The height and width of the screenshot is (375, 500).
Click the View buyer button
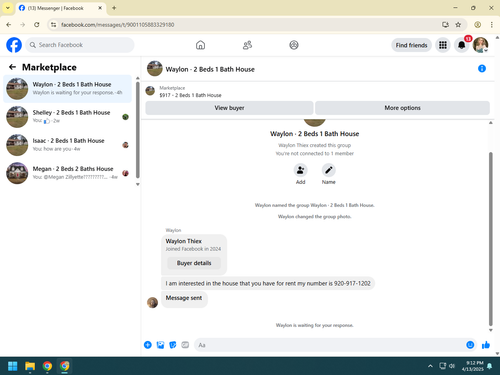pyautogui.click(x=229, y=108)
